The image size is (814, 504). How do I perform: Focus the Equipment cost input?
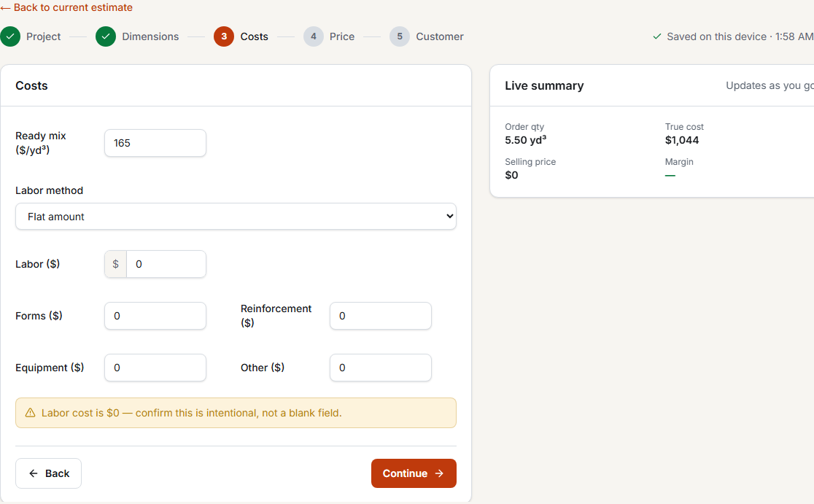(155, 368)
